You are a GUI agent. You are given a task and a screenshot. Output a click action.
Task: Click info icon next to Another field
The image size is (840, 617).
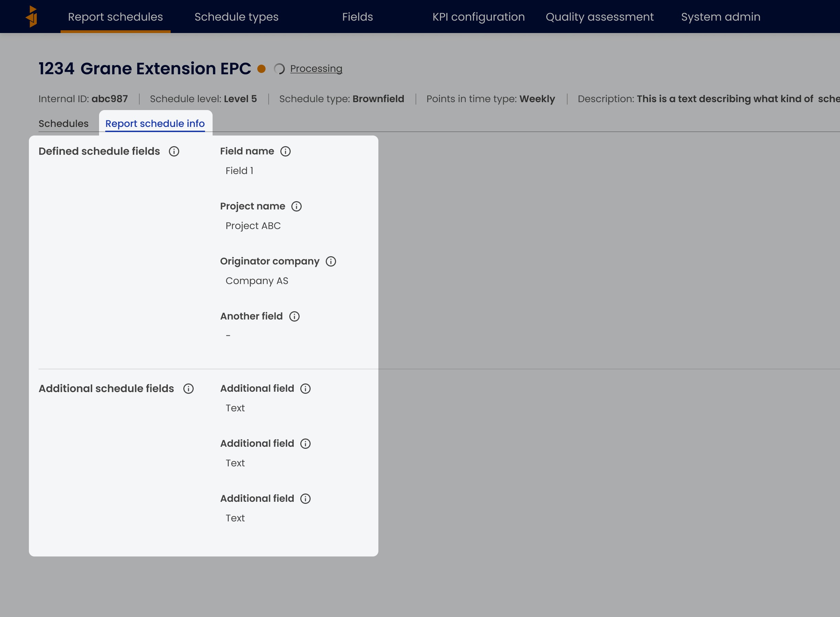point(294,316)
